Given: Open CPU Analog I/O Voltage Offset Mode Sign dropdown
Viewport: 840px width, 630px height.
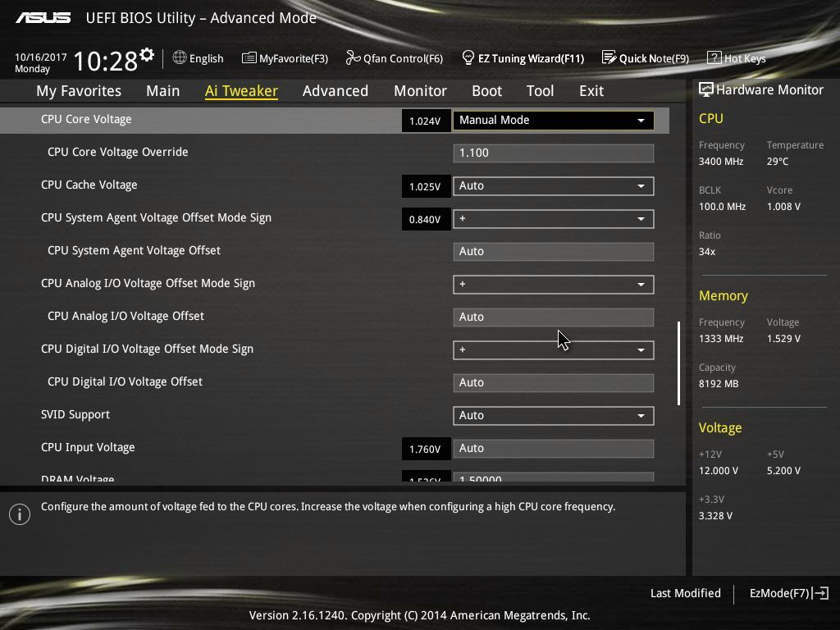Looking at the screenshot, I should [x=554, y=285].
